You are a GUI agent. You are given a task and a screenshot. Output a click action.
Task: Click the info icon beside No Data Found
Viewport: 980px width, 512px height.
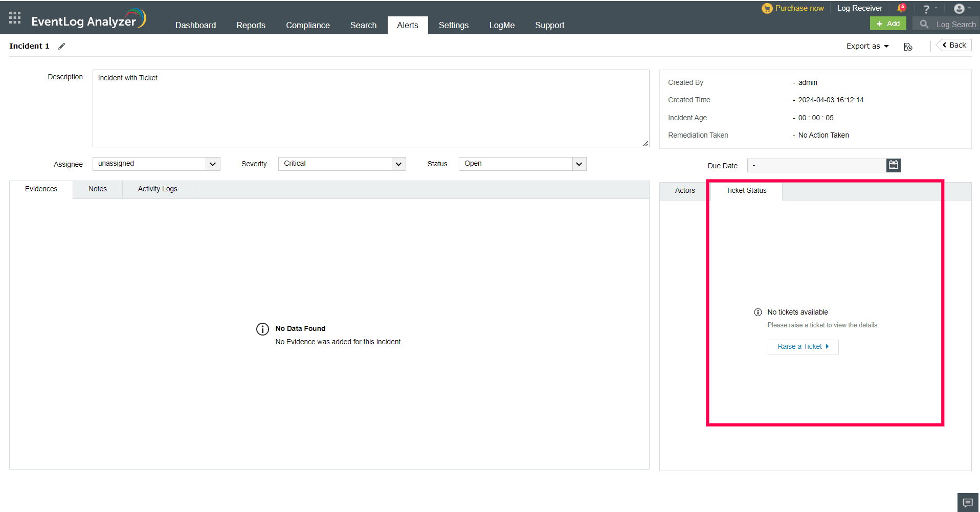point(262,329)
